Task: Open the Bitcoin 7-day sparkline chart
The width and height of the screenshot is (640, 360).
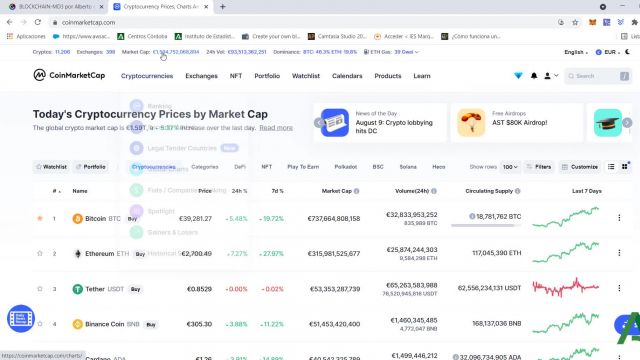Action: coord(566,217)
